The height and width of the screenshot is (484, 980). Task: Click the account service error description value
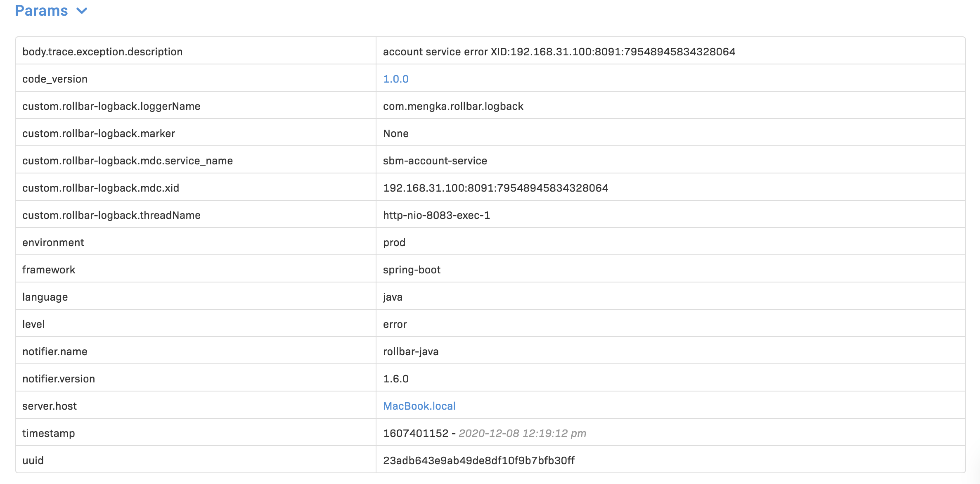tap(559, 52)
